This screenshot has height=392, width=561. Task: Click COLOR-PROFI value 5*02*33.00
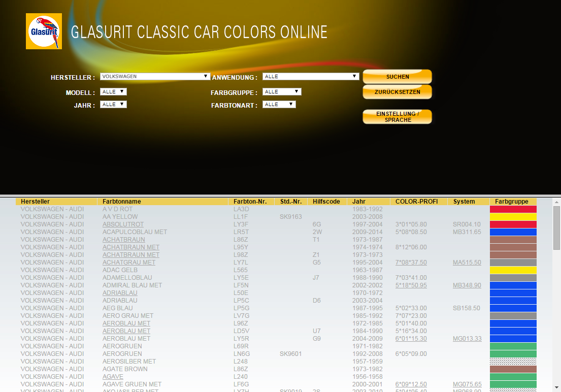click(411, 308)
